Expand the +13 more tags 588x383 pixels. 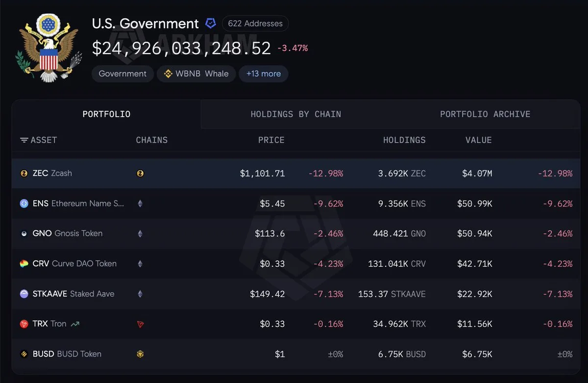pyautogui.click(x=264, y=74)
